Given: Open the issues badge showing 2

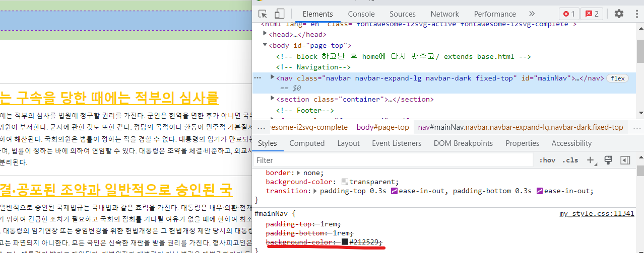Looking at the screenshot, I should point(593,14).
